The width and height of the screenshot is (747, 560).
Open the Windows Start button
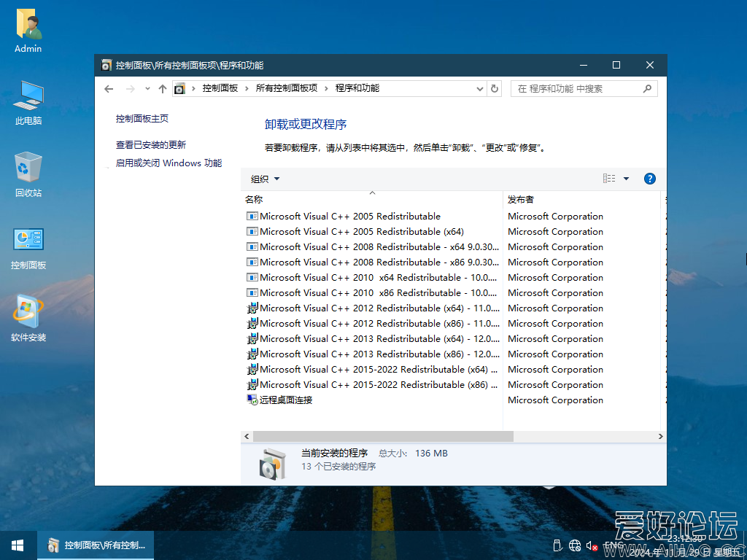pos(18,545)
